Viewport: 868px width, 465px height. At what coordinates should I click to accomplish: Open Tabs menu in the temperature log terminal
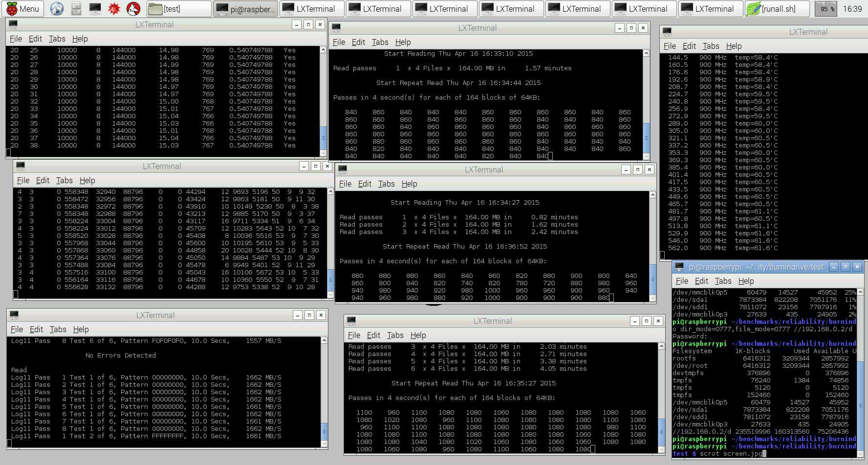click(711, 46)
